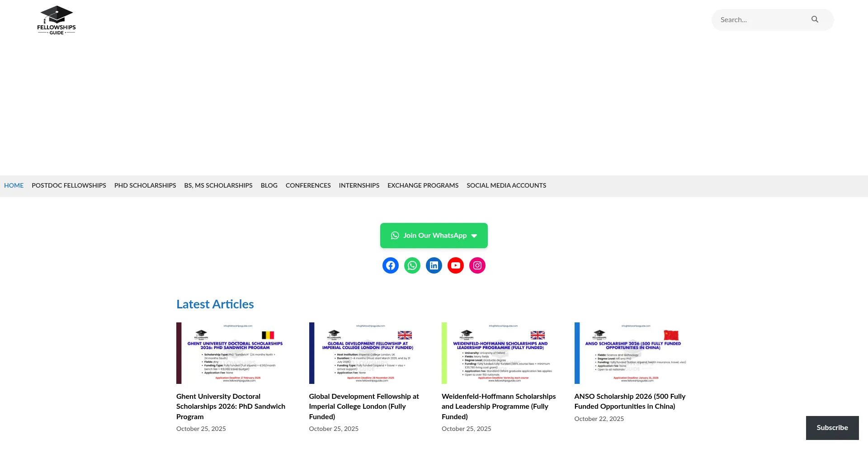Type in the Search field
Viewport: 868px width, 449px height.
click(762, 20)
